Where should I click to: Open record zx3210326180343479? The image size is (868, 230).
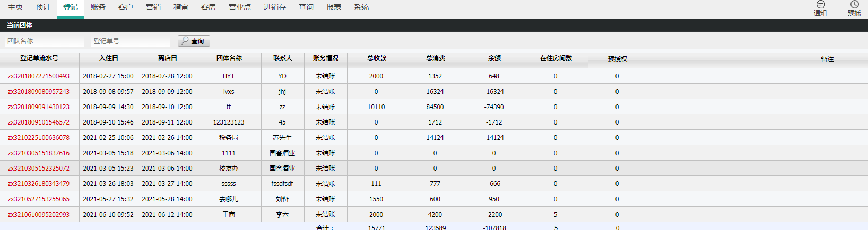pos(39,184)
